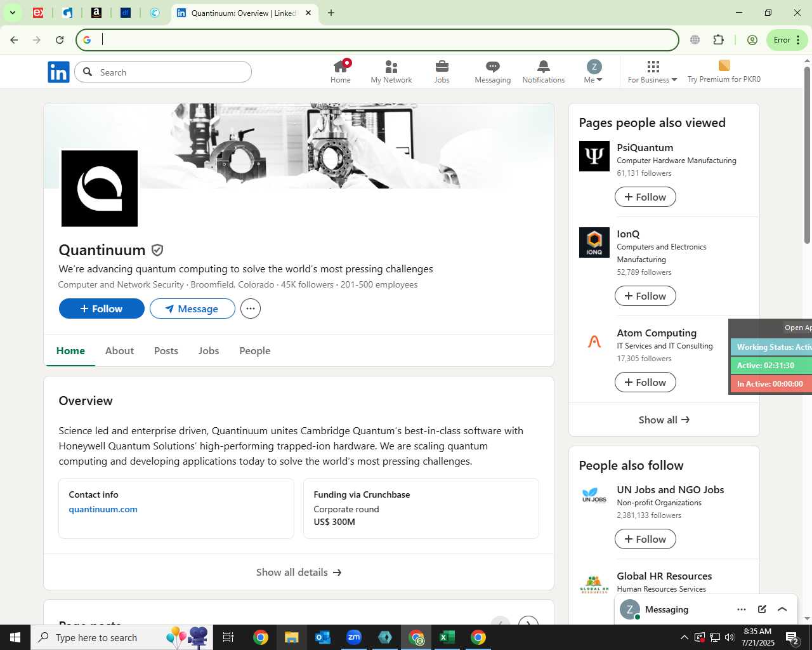The width and height of the screenshot is (812, 650).
Task: Open LinkedIn home via logo
Action: click(58, 72)
